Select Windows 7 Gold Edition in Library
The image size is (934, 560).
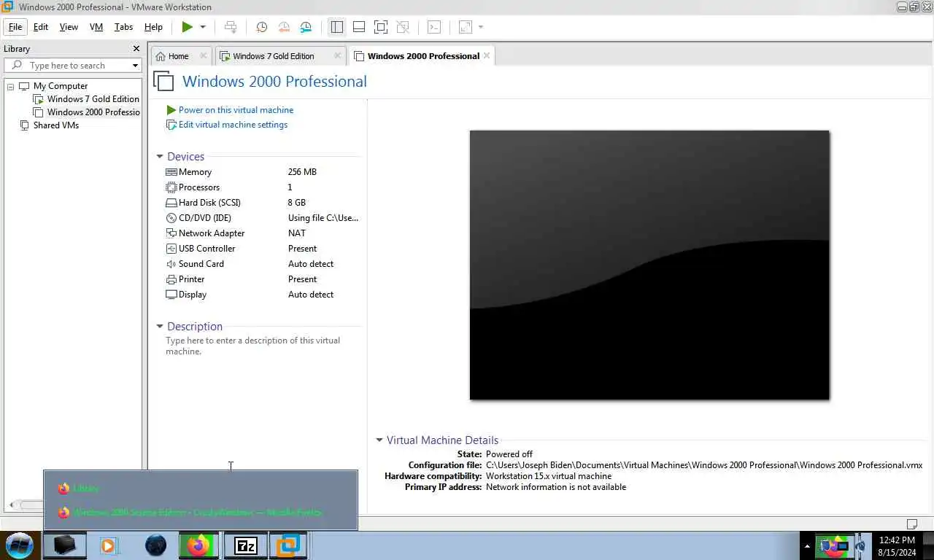tap(86, 99)
